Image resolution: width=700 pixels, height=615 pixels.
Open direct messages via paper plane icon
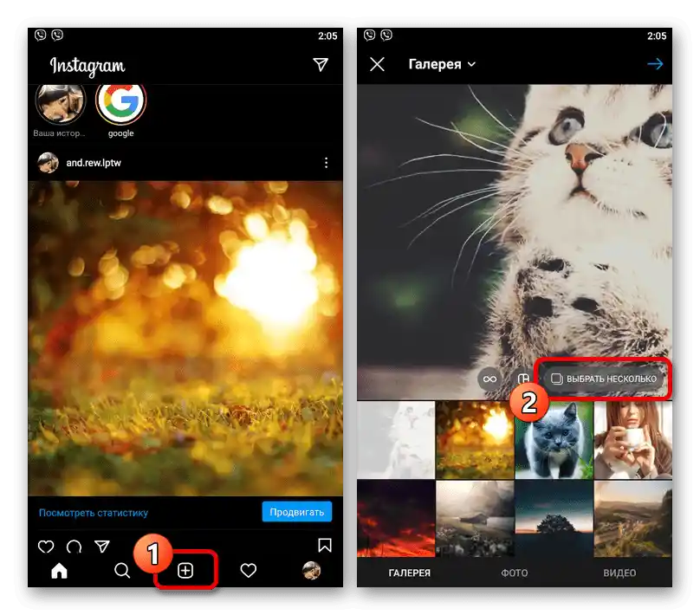(x=320, y=65)
